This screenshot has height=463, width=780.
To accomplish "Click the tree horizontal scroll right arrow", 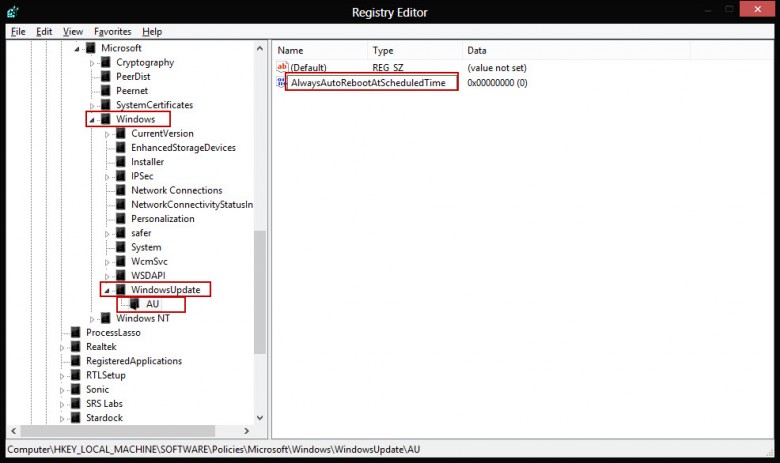I will point(246,431).
